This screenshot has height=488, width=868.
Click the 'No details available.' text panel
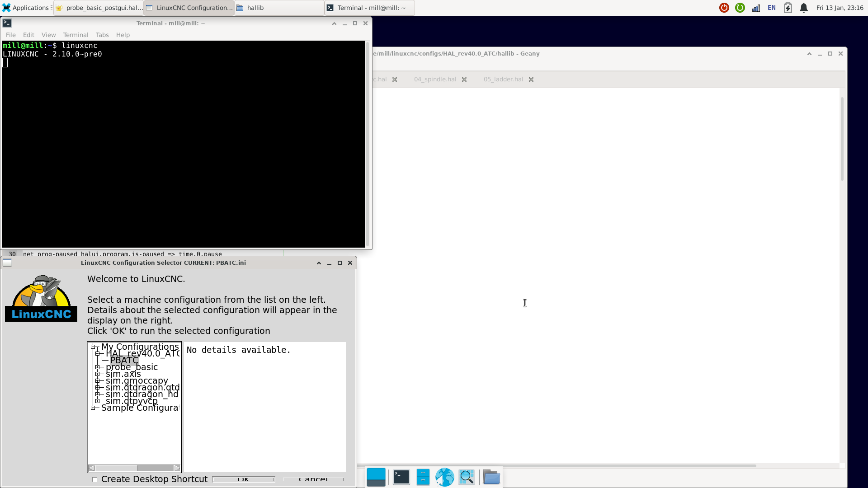click(265, 407)
